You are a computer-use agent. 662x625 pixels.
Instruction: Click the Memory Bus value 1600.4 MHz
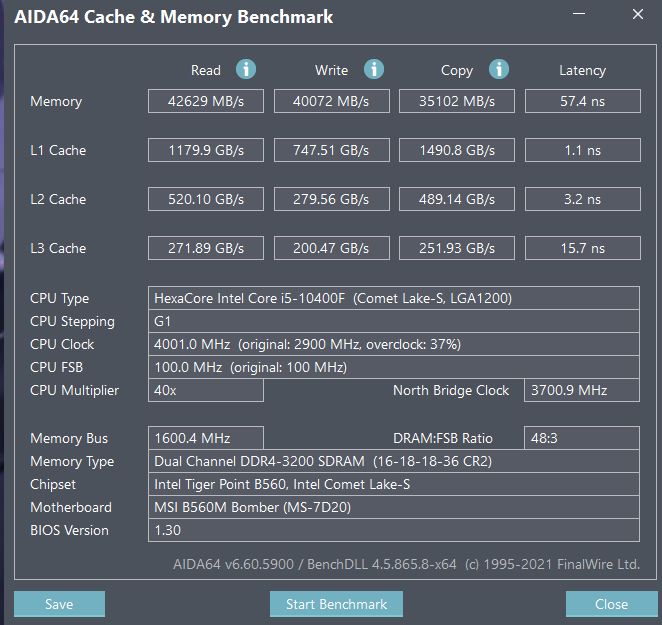click(x=206, y=438)
